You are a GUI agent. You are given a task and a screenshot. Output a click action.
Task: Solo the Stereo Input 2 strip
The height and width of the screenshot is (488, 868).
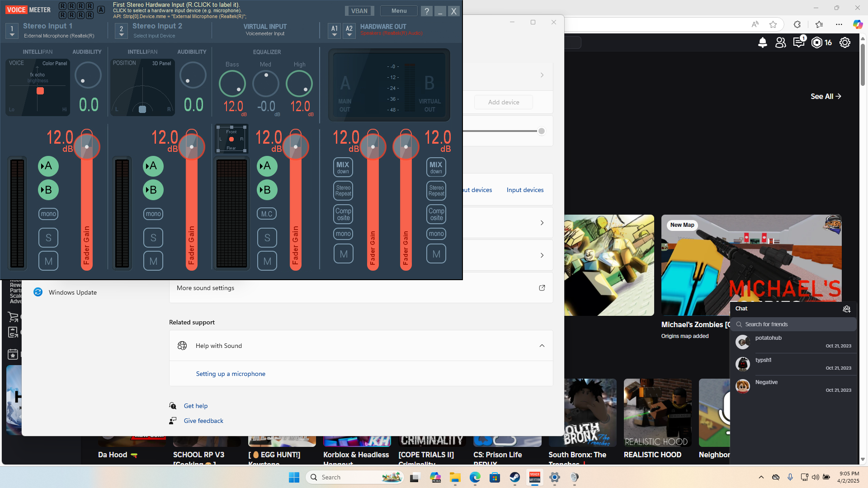coord(153,238)
